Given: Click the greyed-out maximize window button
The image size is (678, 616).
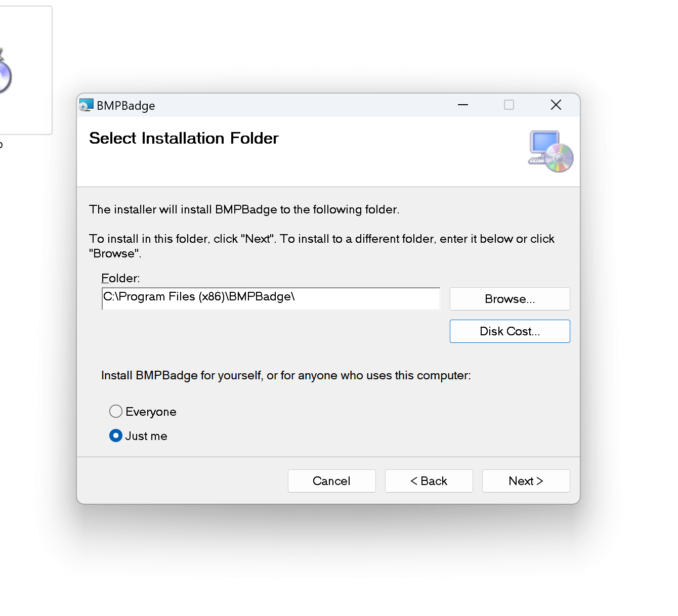Looking at the screenshot, I should click(x=508, y=105).
